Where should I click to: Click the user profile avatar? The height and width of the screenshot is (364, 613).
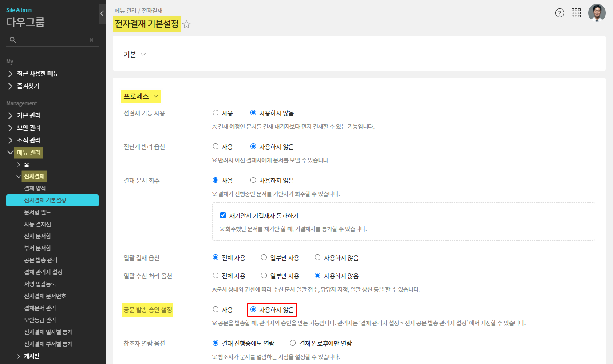(x=597, y=13)
